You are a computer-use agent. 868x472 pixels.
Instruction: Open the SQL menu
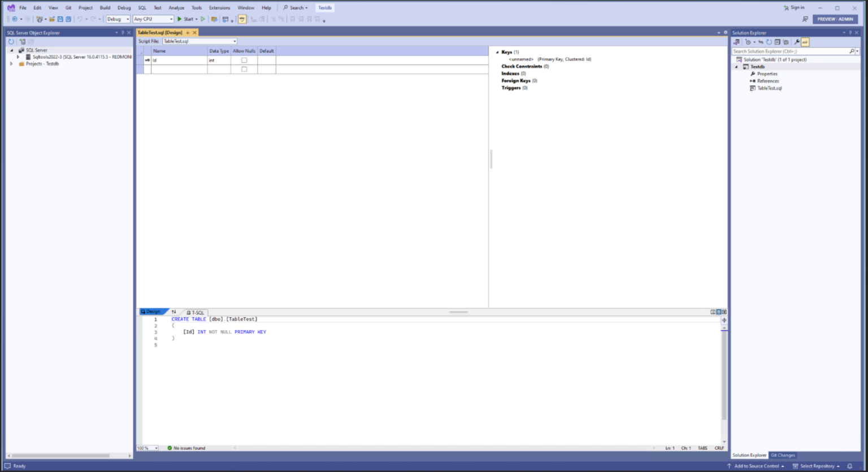[x=142, y=7]
